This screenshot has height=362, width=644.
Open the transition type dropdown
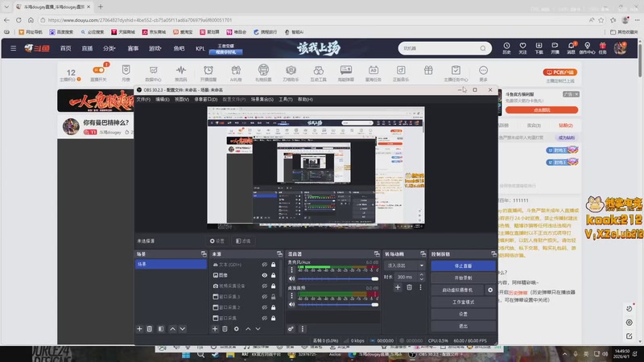coord(405,265)
